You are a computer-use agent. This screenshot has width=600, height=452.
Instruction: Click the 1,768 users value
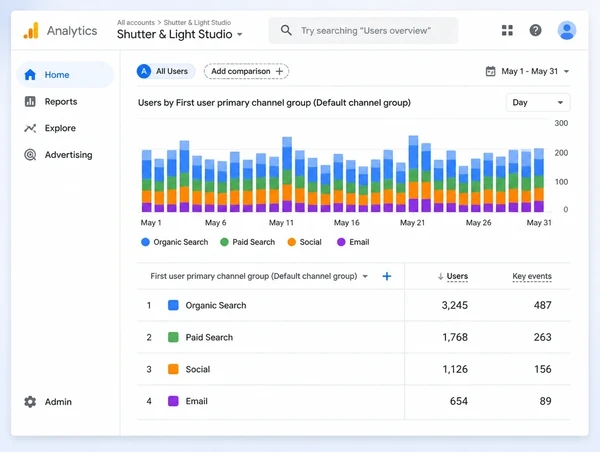click(x=455, y=337)
